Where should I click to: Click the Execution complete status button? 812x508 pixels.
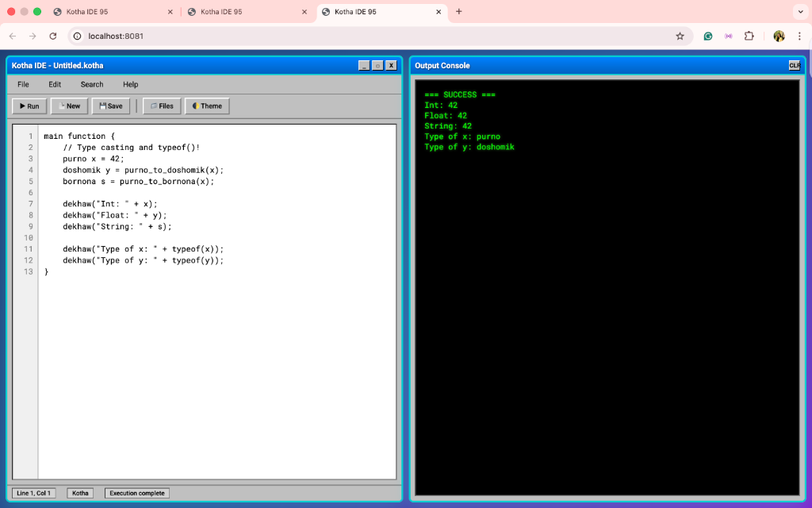click(136, 492)
